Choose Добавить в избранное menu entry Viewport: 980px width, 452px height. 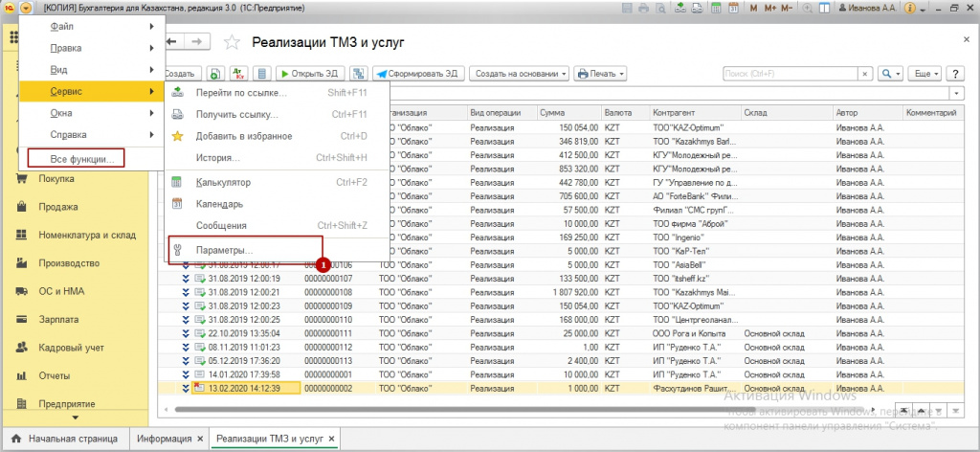(277, 136)
